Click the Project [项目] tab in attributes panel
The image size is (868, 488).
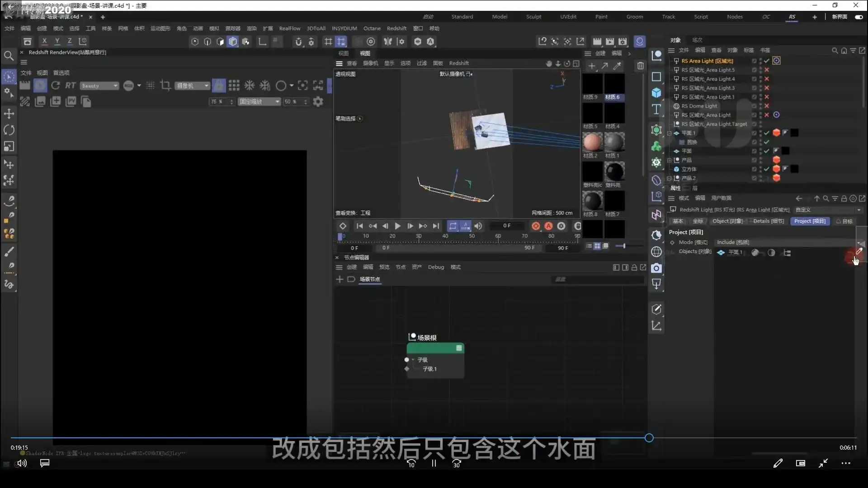(x=810, y=221)
